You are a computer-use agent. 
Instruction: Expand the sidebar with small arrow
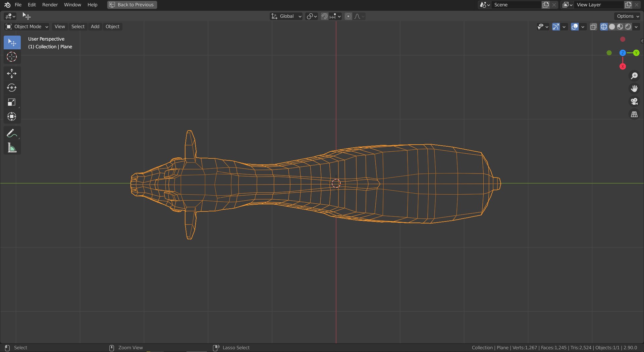coord(642,41)
